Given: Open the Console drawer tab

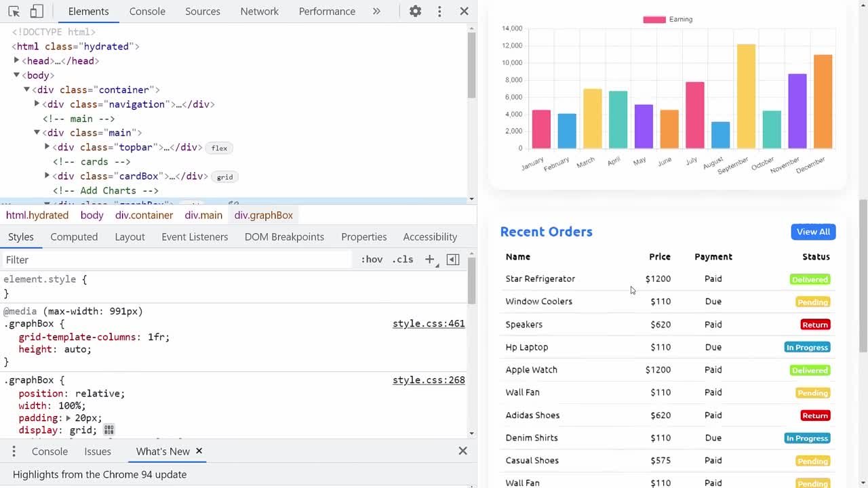Looking at the screenshot, I should click(x=50, y=451).
